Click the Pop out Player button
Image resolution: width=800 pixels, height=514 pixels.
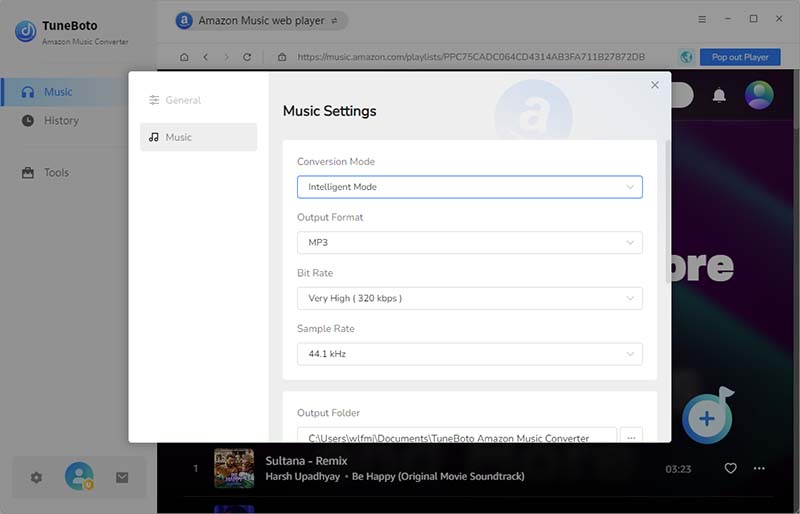tap(740, 57)
